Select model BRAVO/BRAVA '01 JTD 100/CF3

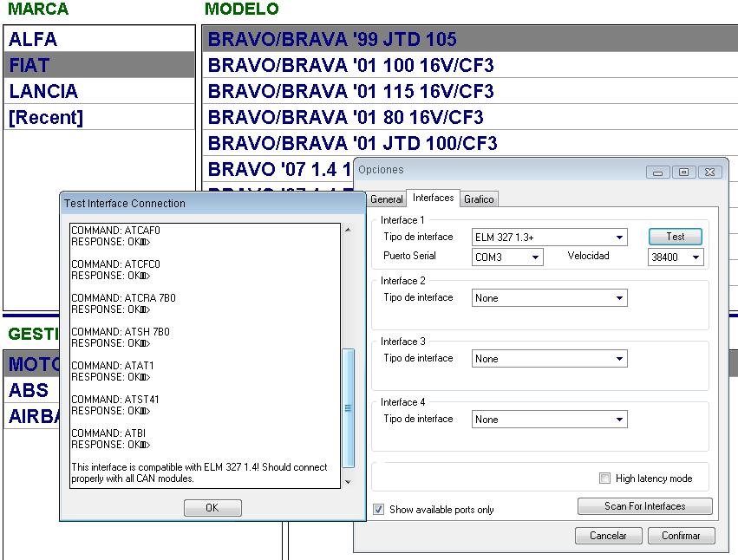click(470, 142)
